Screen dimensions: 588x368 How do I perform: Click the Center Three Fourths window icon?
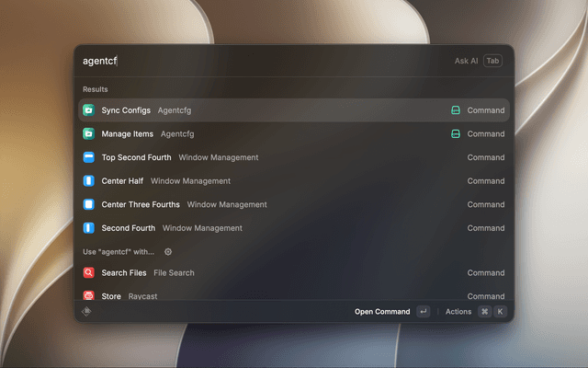88,204
